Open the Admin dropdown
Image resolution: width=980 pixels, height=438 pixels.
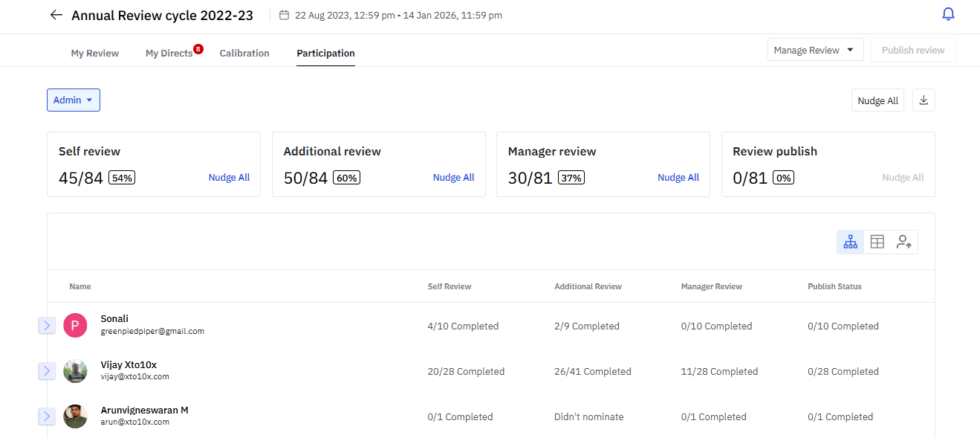(73, 100)
